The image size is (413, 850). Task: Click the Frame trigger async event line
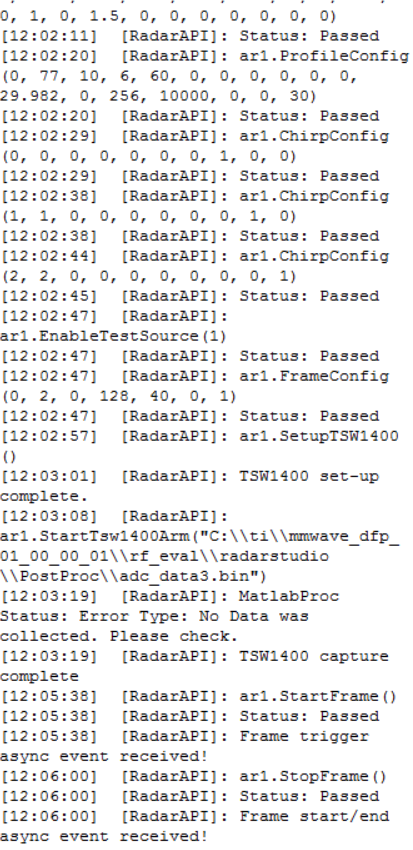[184, 746]
